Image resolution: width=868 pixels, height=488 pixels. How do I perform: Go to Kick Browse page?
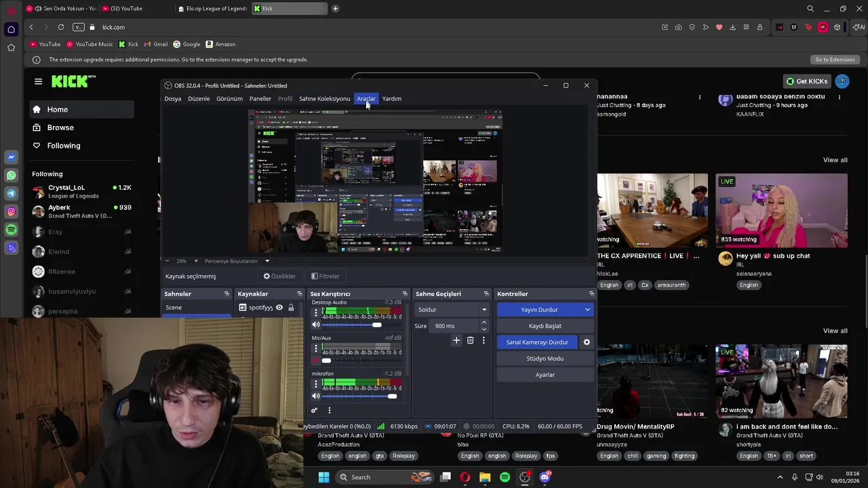tap(60, 127)
